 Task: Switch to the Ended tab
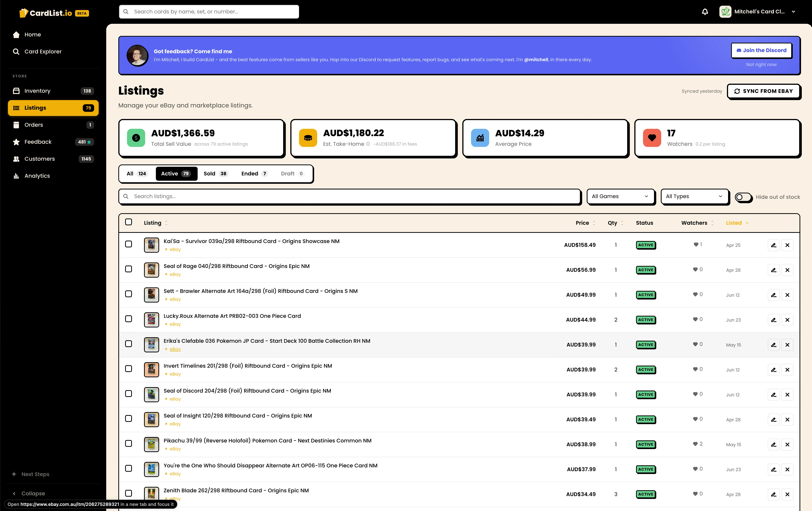pos(254,174)
